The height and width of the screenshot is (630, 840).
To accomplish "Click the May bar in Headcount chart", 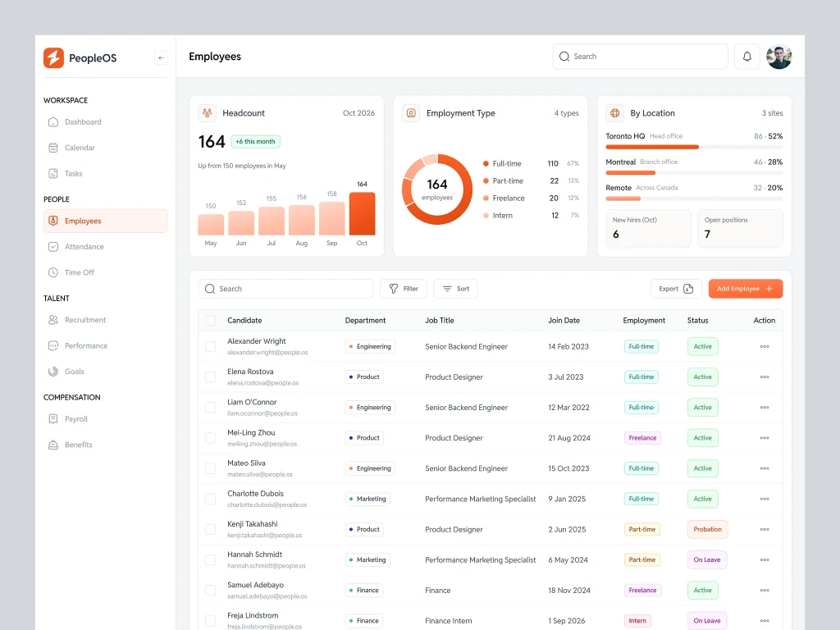I will [211, 225].
